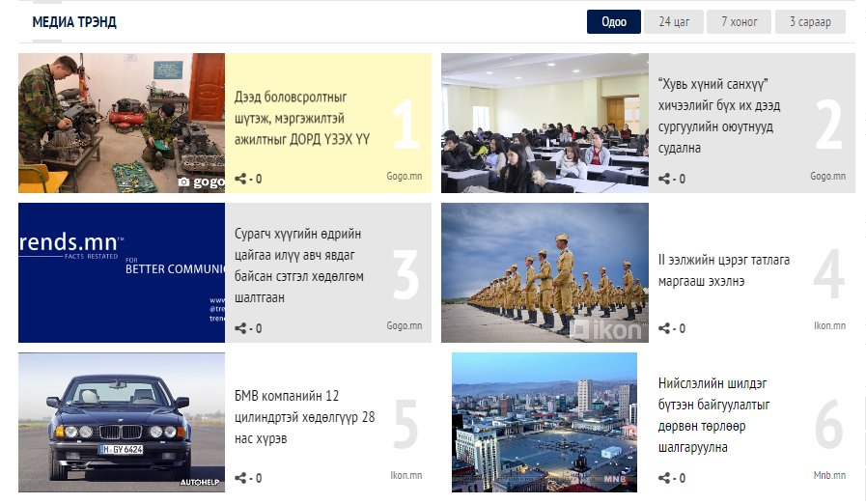Click share icon on Нийслэлийн шилдэг article
This screenshot has width=866, height=504.
click(x=664, y=478)
